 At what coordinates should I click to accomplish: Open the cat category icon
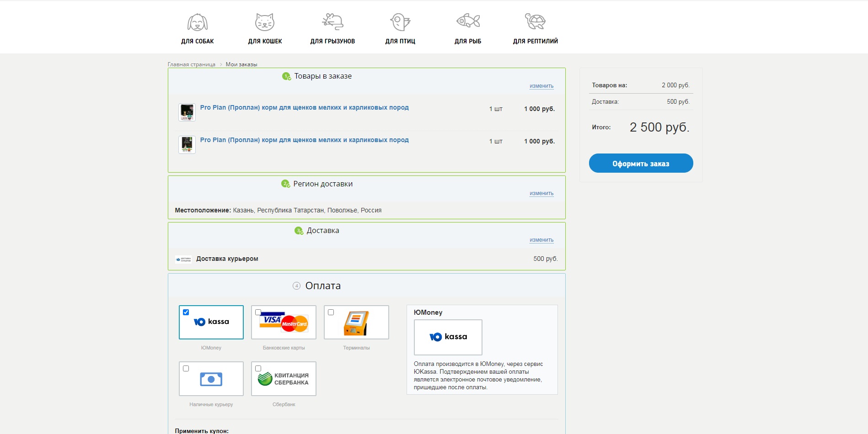[265, 22]
